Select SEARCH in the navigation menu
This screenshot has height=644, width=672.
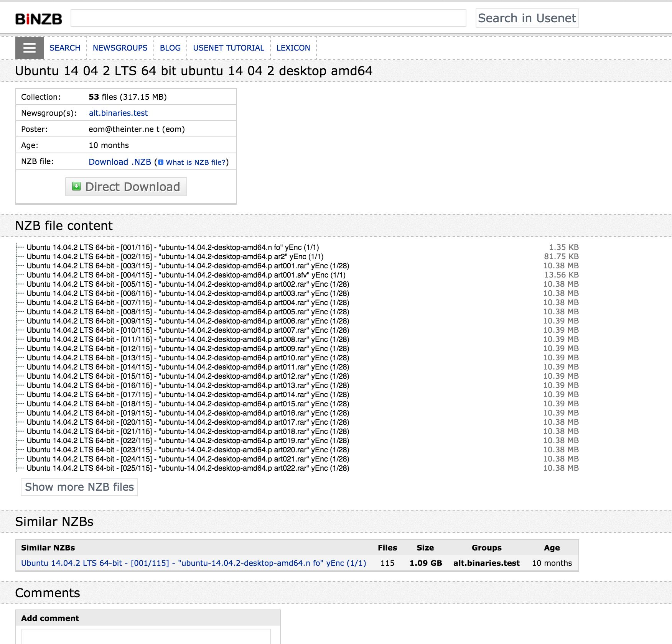coord(64,48)
